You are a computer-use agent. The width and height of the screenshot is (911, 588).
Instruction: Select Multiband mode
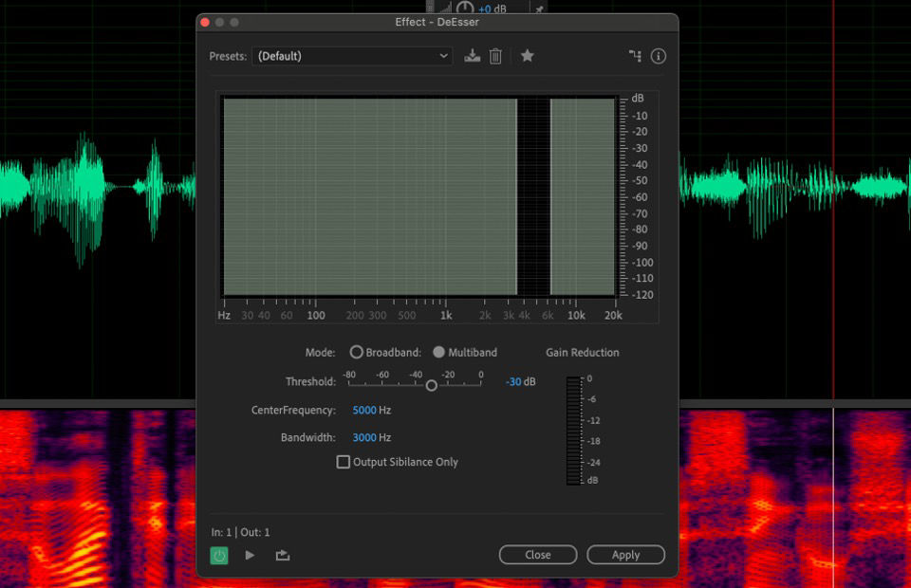(439, 352)
